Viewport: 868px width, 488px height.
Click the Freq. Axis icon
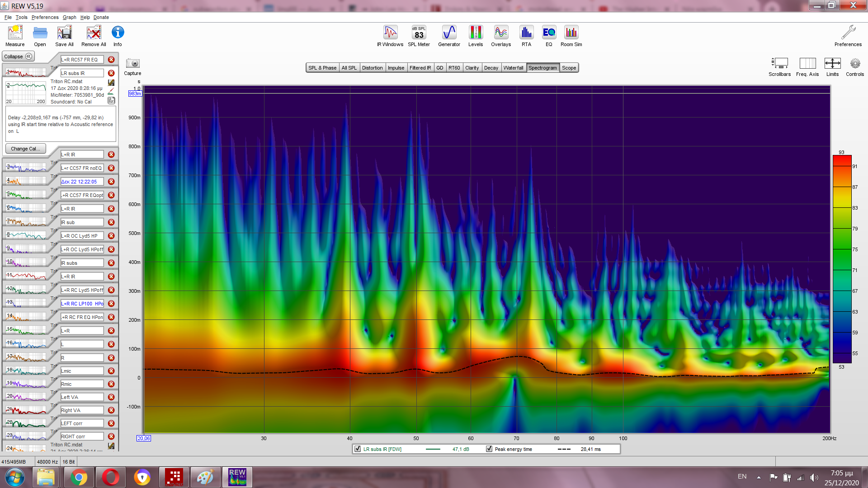point(807,63)
